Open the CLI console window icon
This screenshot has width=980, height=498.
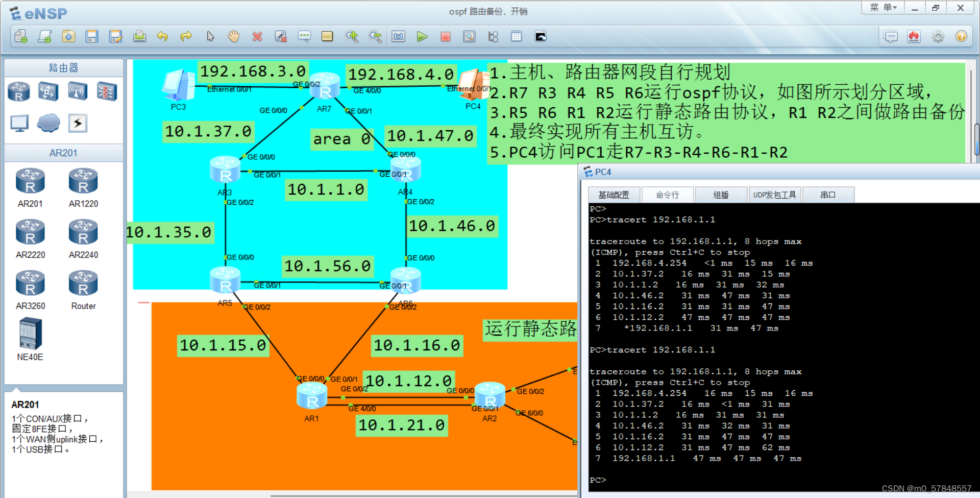click(541, 36)
